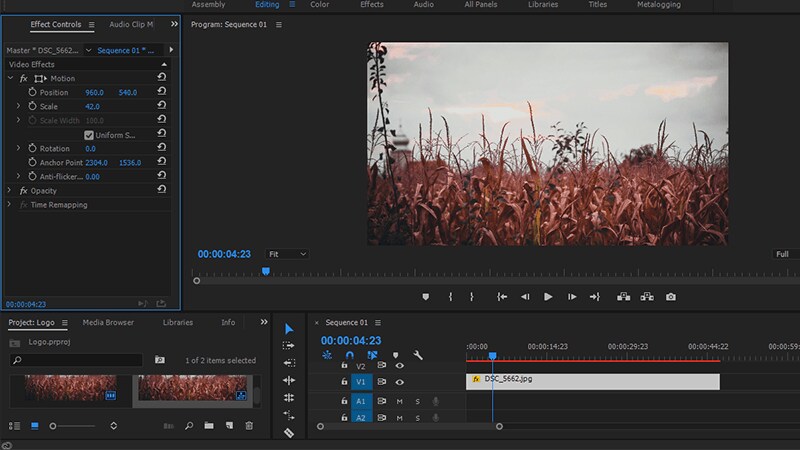Click the Add Marker button in Program monitor

[x=426, y=297]
